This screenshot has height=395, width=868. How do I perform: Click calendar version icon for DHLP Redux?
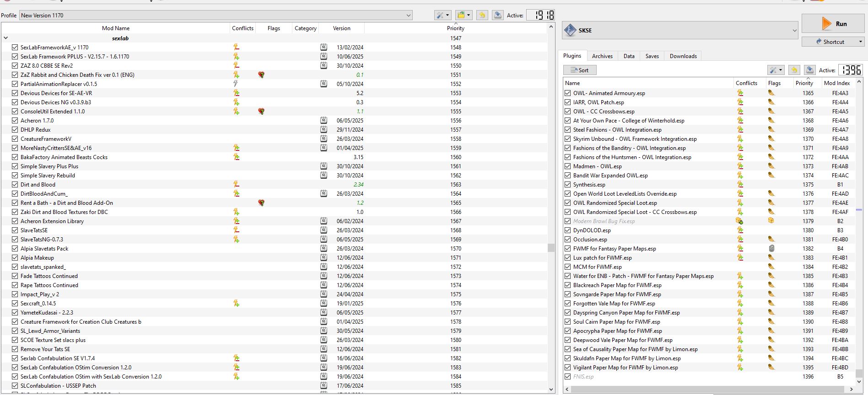pyautogui.click(x=323, y=129)
